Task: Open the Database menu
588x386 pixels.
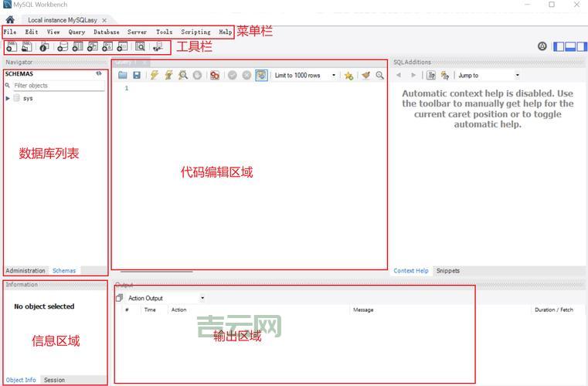Action: point(107,32)
